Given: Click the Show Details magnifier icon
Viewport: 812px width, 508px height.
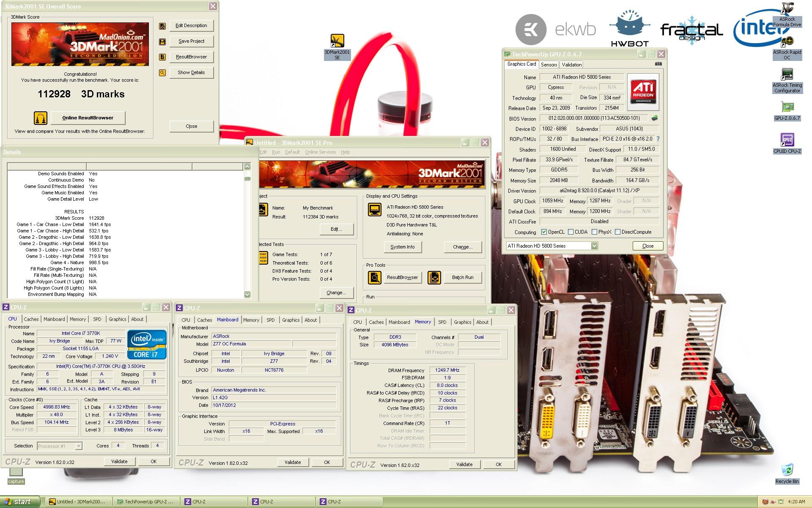Looking at the screenshot, I should tap(162, 73).
